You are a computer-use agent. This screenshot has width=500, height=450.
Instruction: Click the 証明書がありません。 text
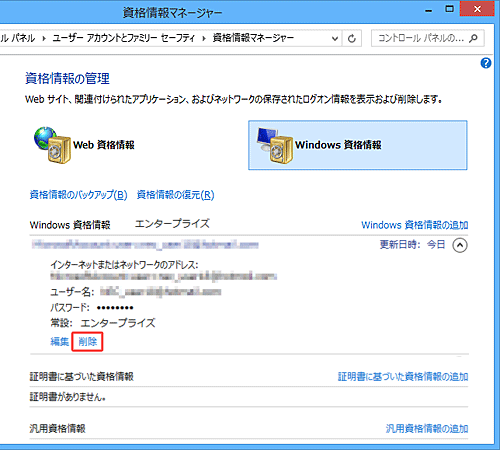[x=68, y=397]
